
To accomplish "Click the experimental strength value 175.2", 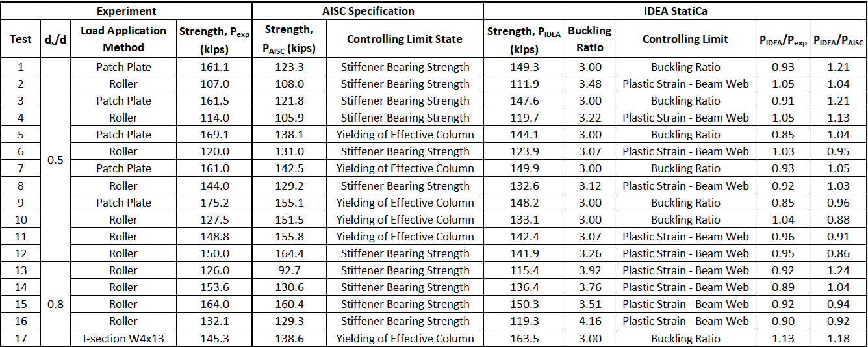I will (x=215, y=203).
